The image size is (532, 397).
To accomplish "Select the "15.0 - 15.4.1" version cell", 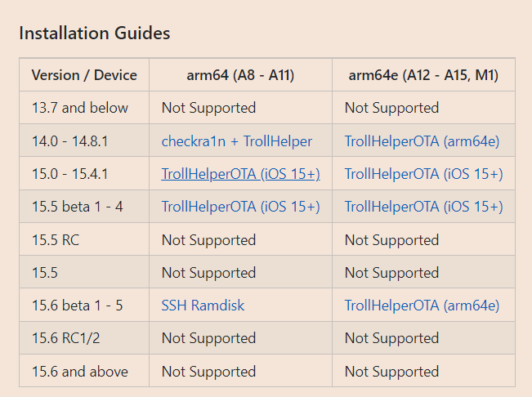I will 70,174.
